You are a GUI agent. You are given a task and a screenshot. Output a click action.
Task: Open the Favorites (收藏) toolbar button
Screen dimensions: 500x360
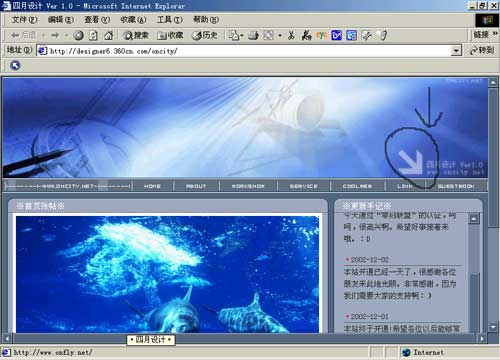pyautogui.click(x=170, y=35)
